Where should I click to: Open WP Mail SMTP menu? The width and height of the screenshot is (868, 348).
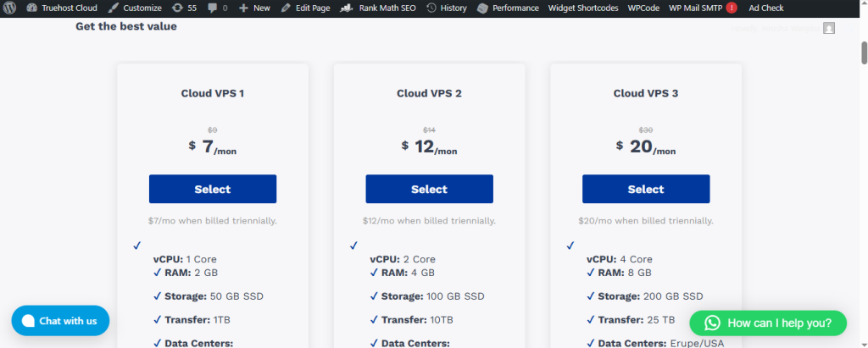point(695,8)
